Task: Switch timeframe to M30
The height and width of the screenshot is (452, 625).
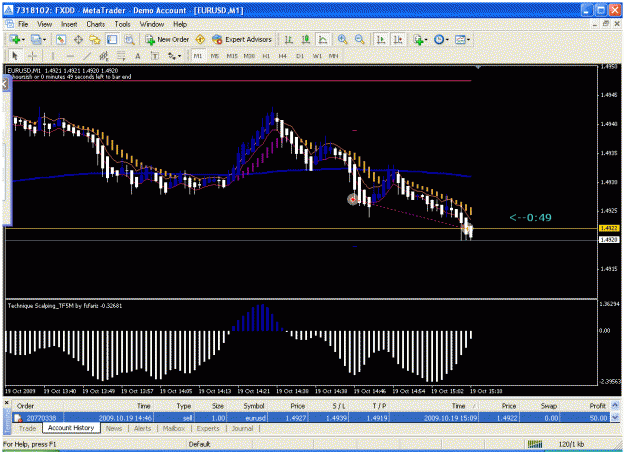Action: [x=249, y=56]
